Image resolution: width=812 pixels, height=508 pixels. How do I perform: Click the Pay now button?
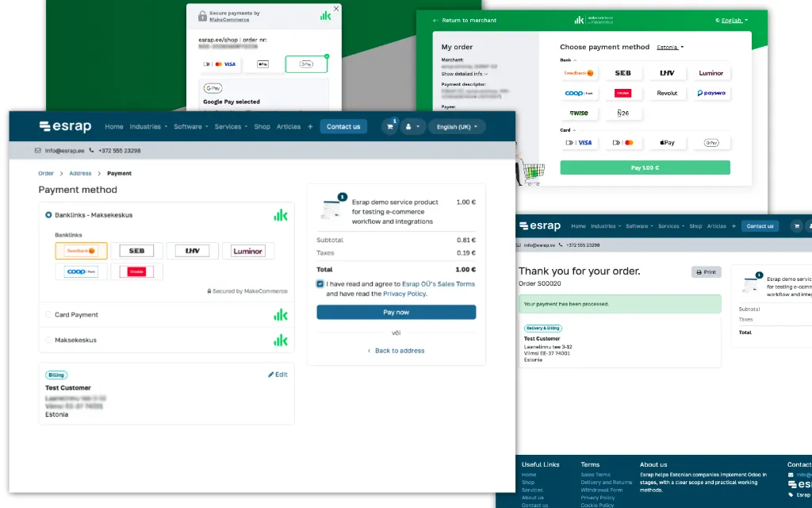coord(396,312)
